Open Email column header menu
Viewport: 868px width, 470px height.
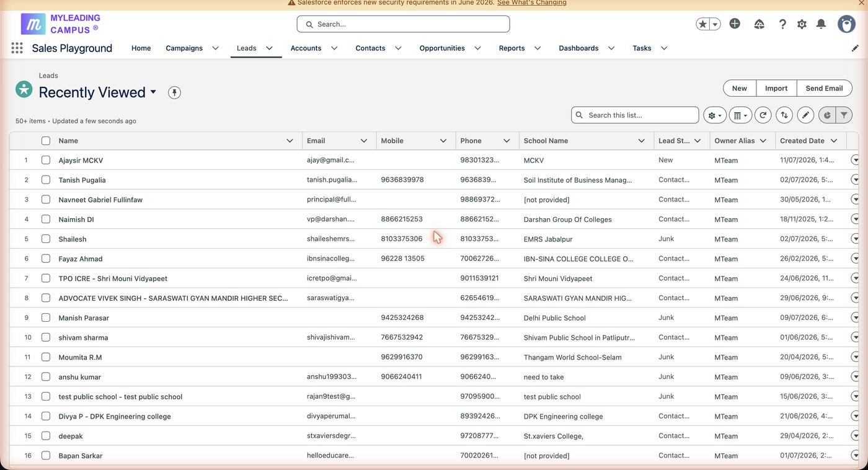point(364,141)
